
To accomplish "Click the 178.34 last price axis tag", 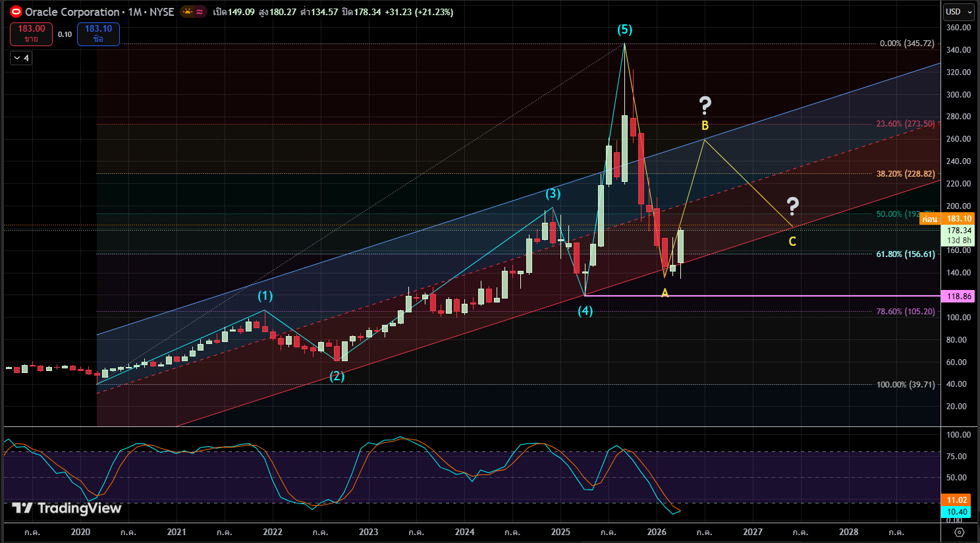I will click(x=959, y=231).
